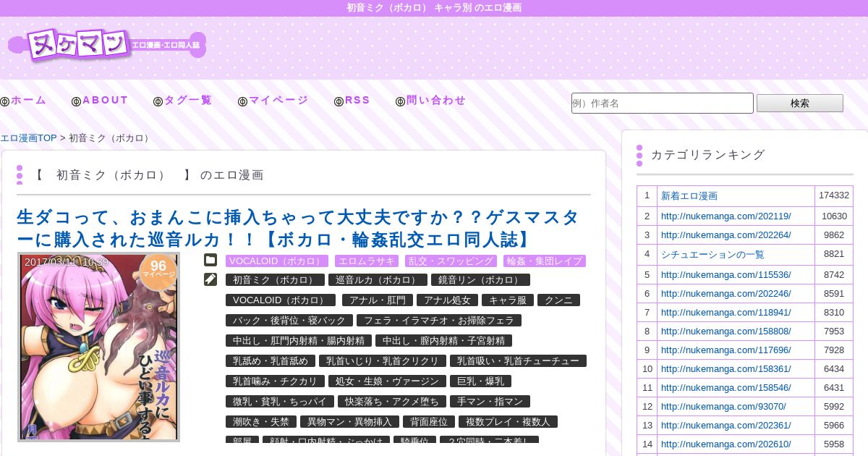
Task: Open ranking link nukemanga.com/158361/
Action: click(726, 368)
